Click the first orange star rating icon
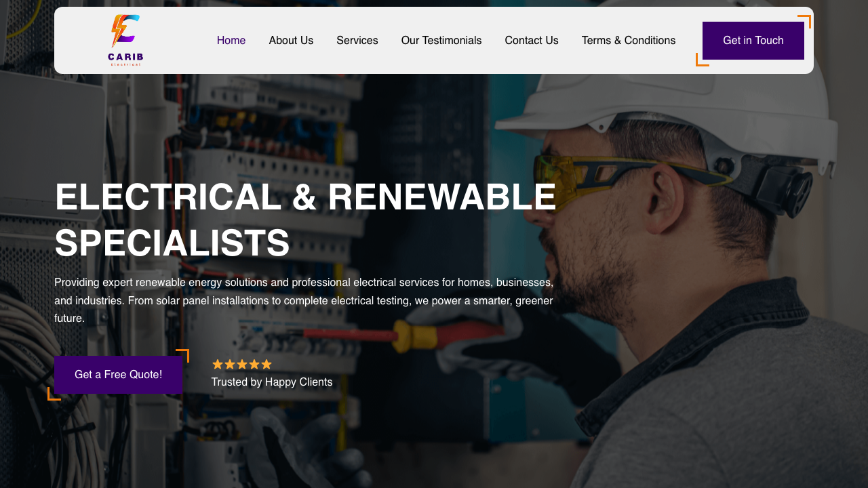This screenshot has height=488, width=868. click(217, 364)
